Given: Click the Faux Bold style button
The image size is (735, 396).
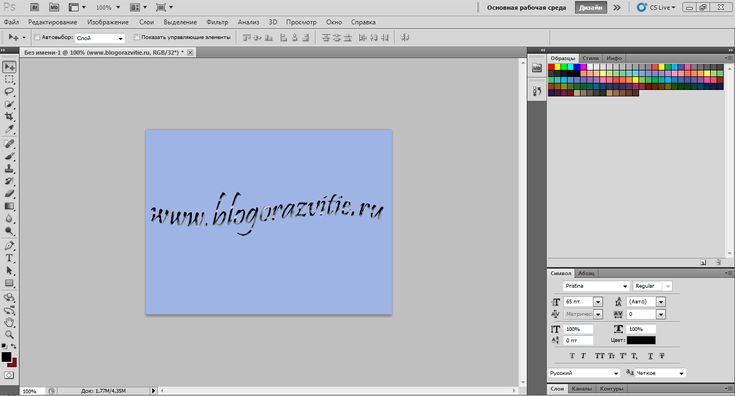Looking at the screenshot, I should pyautogui.click(x=572, y=356).
